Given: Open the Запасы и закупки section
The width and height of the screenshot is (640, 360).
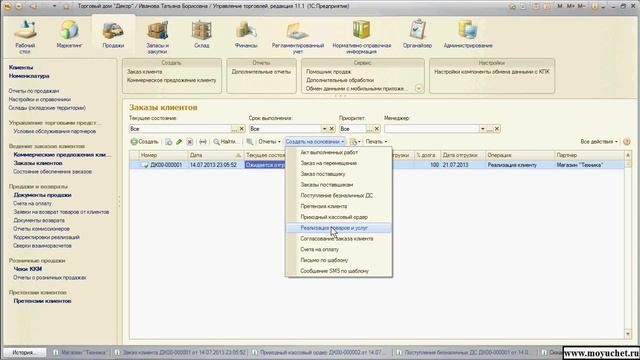Looking at the screenshot, I should pos(157,37).
